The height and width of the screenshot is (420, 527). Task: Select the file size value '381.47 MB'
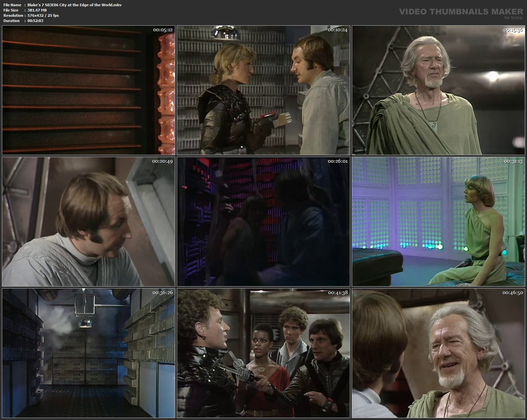37,10
